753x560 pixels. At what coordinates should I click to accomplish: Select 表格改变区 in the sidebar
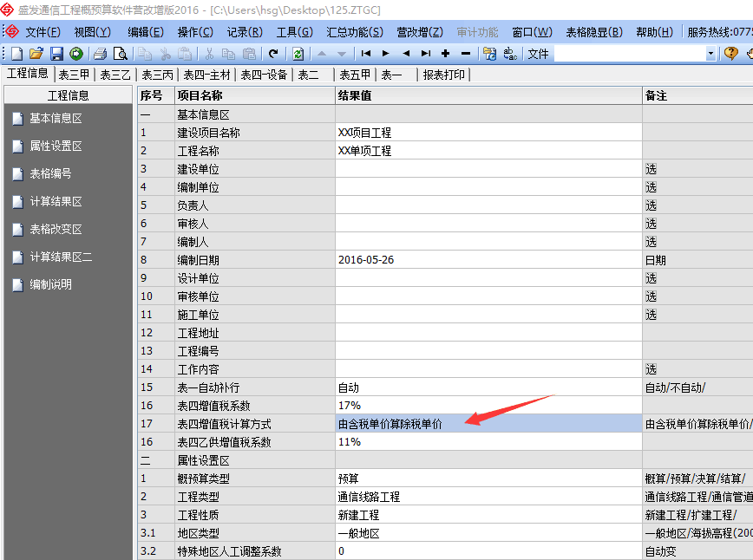click(56, 230)
